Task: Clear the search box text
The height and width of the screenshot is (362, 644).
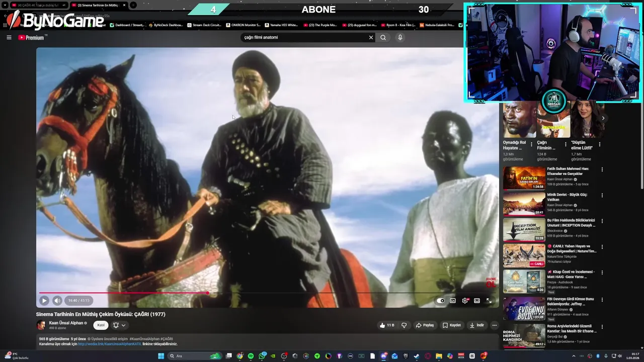Action: [371, 37]
